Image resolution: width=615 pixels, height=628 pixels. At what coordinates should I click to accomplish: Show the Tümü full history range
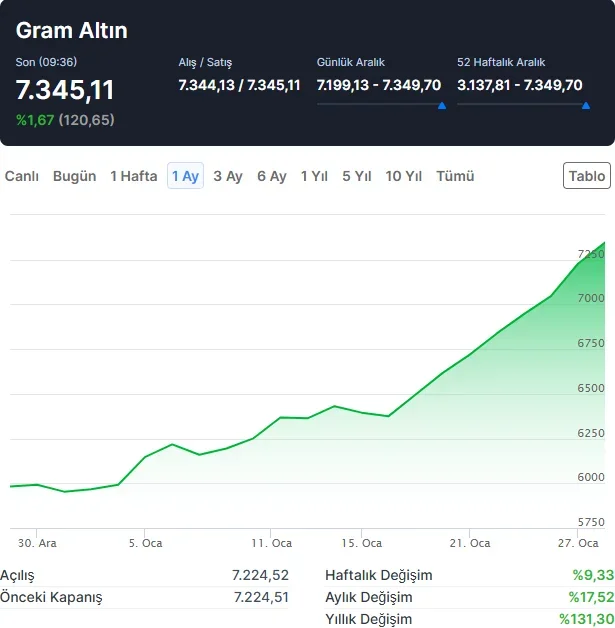click(x=455, y=176)
